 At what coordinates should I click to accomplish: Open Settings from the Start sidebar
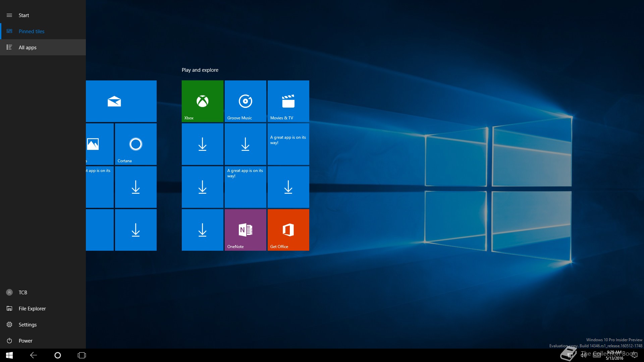point(28,325)
